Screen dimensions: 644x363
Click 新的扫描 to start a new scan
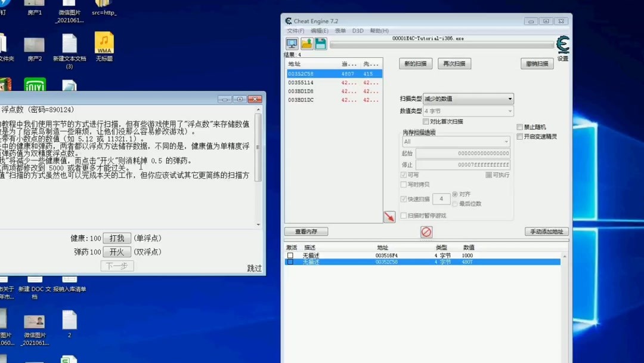point(416,63)
